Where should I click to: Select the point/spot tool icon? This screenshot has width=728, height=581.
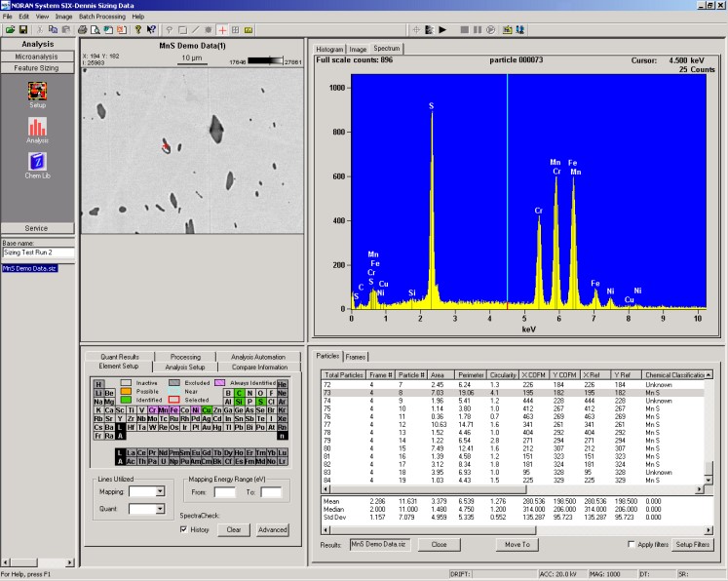click(x=169, y=30)
